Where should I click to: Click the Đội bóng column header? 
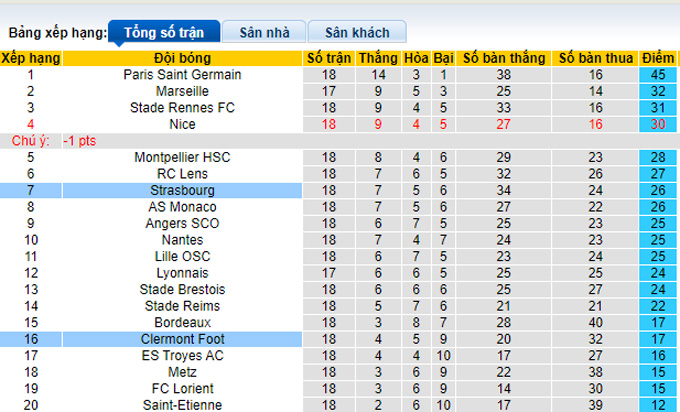183,58
